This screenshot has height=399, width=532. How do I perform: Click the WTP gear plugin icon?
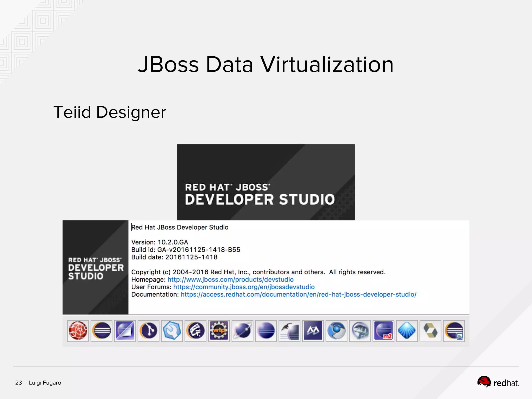(219, 331)
